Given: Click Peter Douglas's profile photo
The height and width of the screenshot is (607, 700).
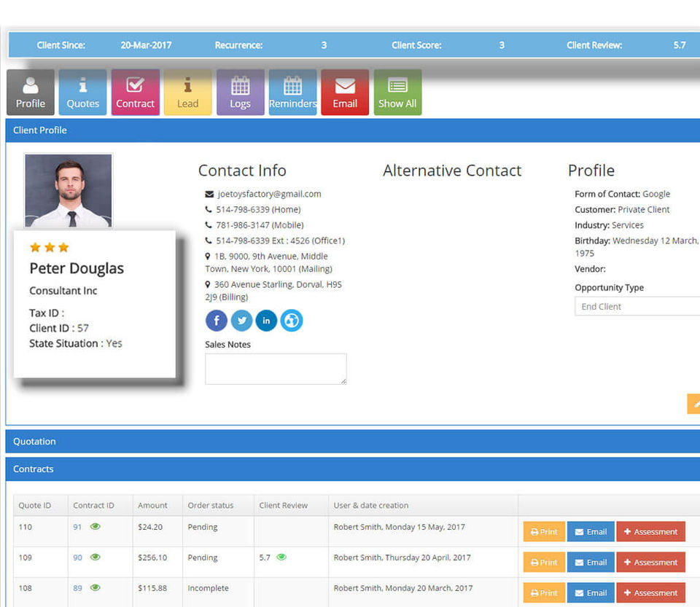Looking at the screenshot, I should coord(69,190).
